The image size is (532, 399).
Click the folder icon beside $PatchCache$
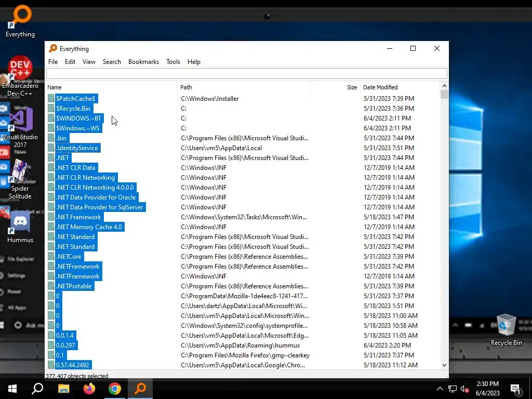51,99
